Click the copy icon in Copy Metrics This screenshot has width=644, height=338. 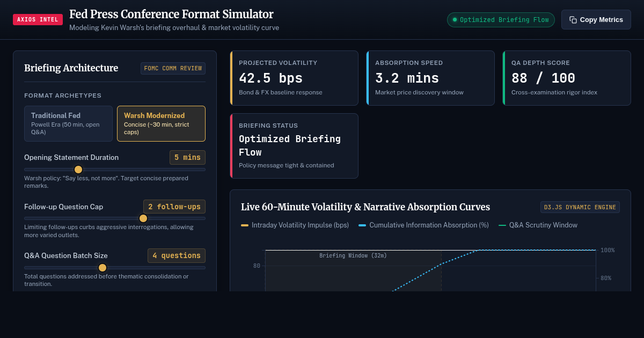(573, 20)
